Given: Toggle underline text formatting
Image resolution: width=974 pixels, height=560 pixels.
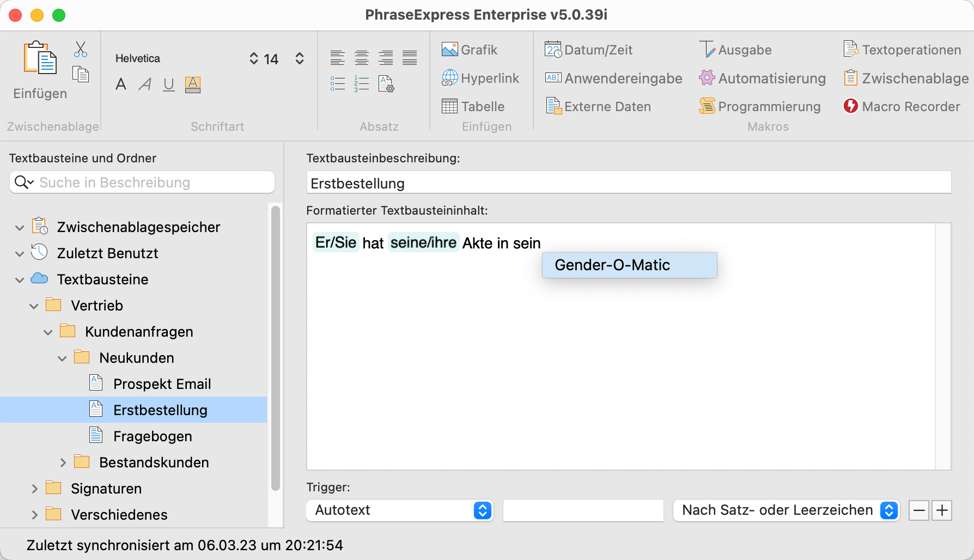Looking at the screenshot, I should pos(169,84).
